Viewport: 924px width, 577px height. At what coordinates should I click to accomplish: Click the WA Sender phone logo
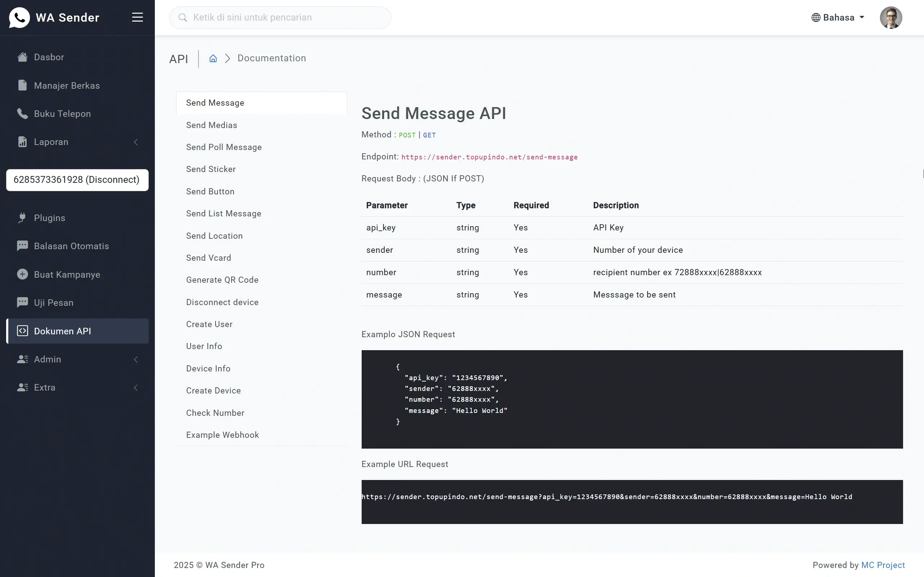[x=19, y=17]
